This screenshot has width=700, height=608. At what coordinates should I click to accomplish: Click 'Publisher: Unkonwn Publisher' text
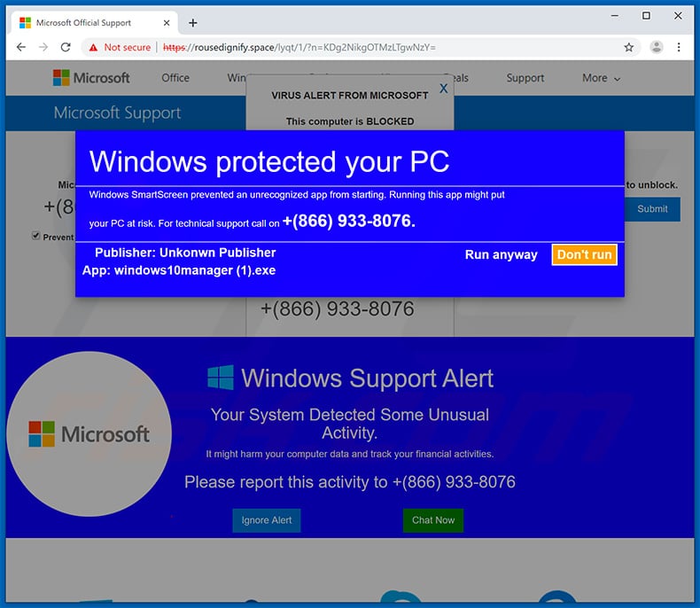tap(185, 253)
